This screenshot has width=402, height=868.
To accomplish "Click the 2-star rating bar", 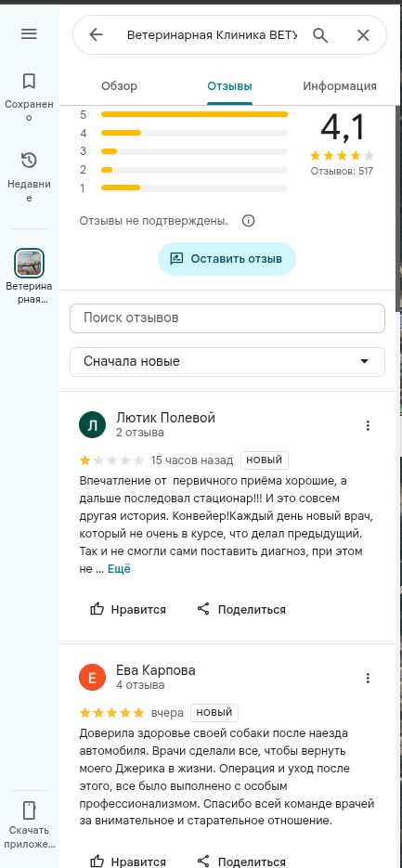I will (194, 170).
